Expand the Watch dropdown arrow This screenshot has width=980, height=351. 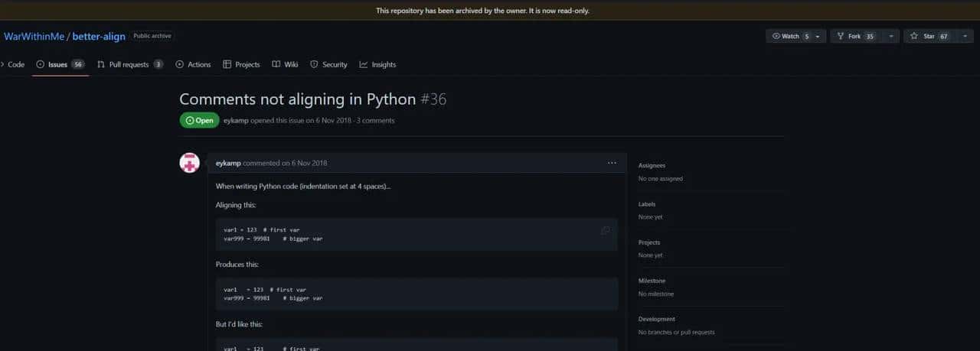pos(818,36)
